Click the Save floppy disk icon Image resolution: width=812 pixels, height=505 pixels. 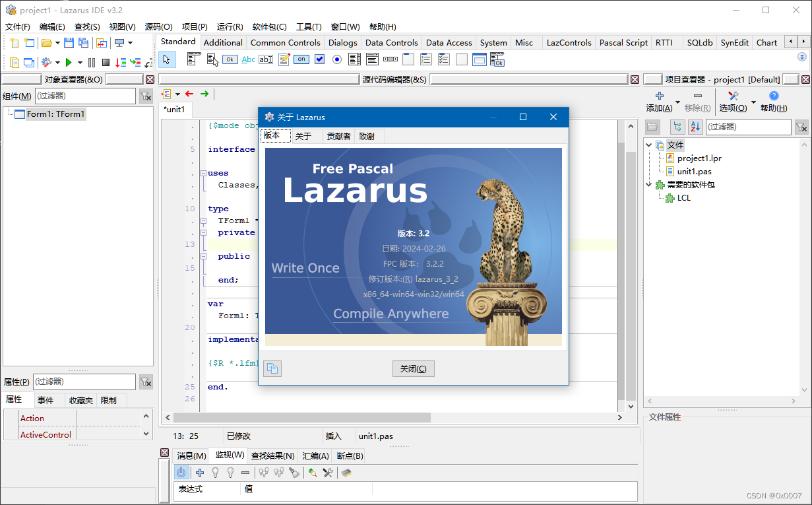pyautogui.click(x=69, y=43)
